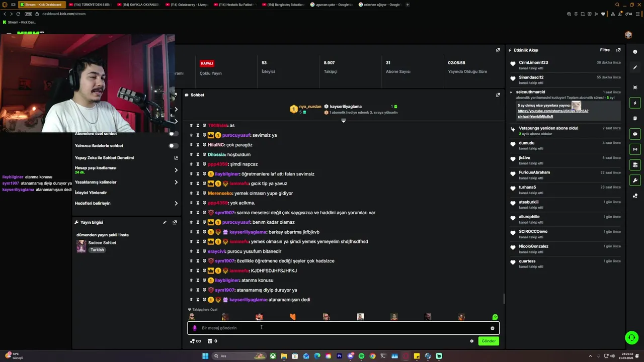Expand the selcouthmarcid activity entry

pos(511,92)
